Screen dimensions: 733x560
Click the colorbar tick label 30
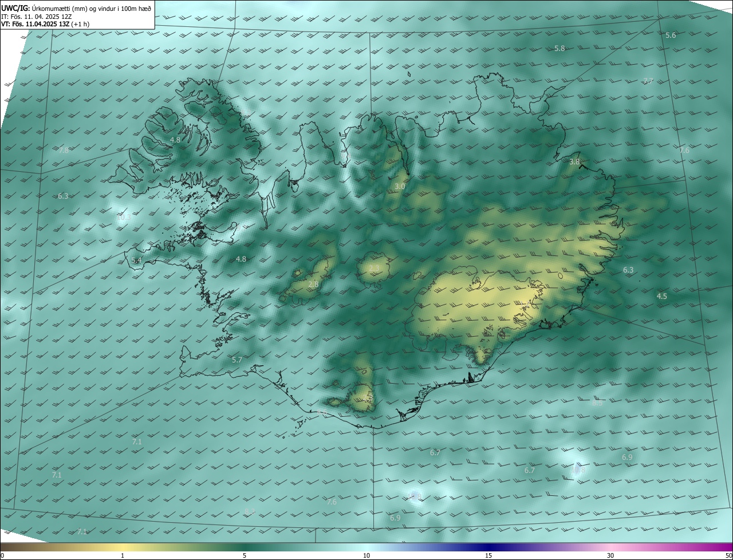pyautogui.click(x=610, y=555)
